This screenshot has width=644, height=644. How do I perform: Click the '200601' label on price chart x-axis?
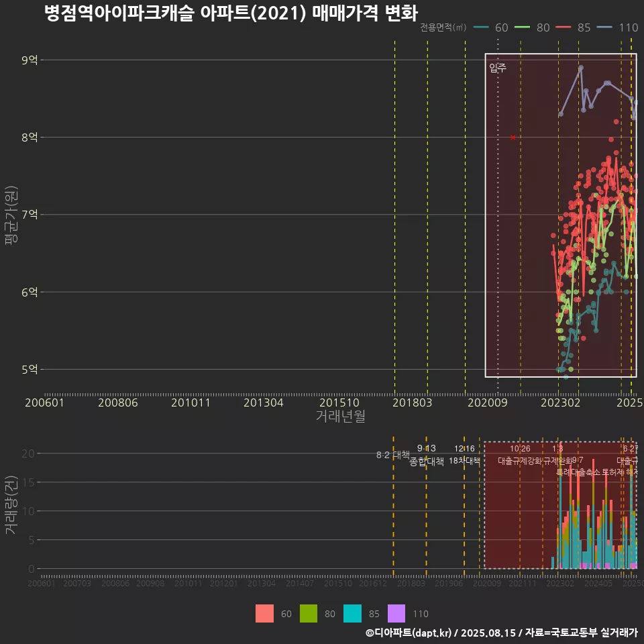(44, 402)
